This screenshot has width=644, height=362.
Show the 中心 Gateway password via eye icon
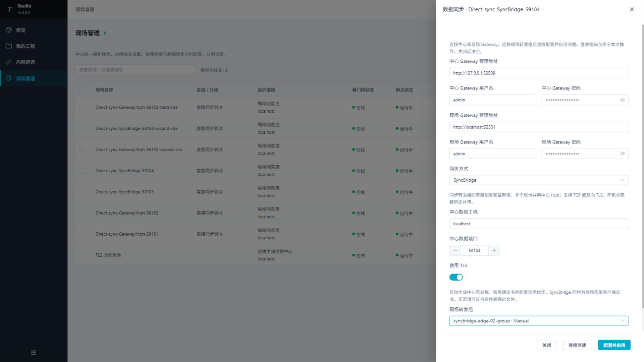coord(623,100)
